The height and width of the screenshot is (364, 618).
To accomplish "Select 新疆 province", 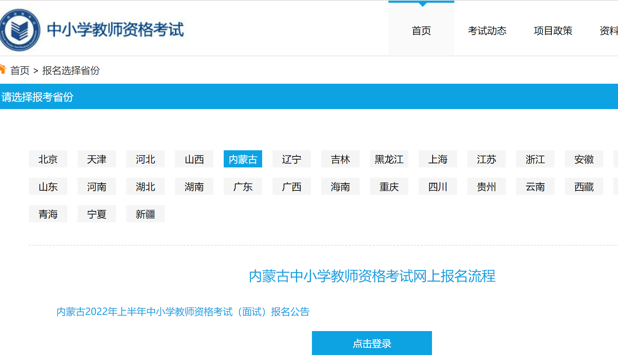I will coord(145,214).
